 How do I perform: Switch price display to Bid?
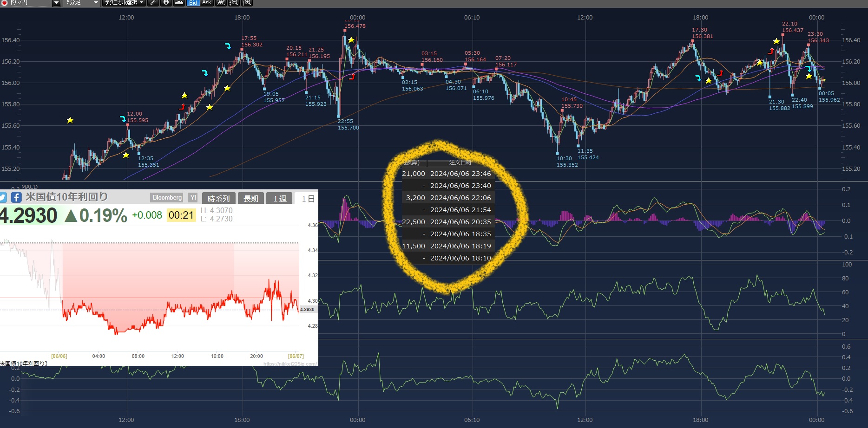pyautogui.click(x=193, y=3)
